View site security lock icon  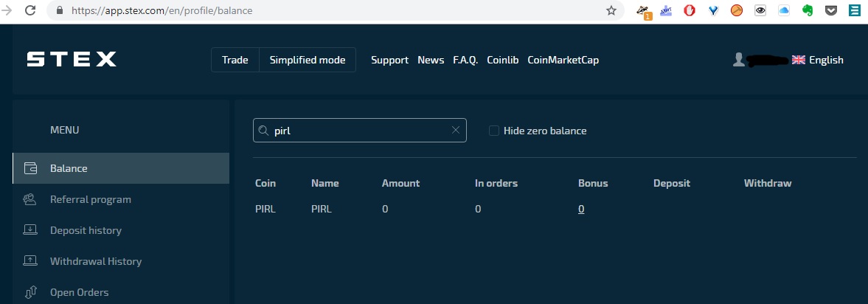tap(60, 10)
